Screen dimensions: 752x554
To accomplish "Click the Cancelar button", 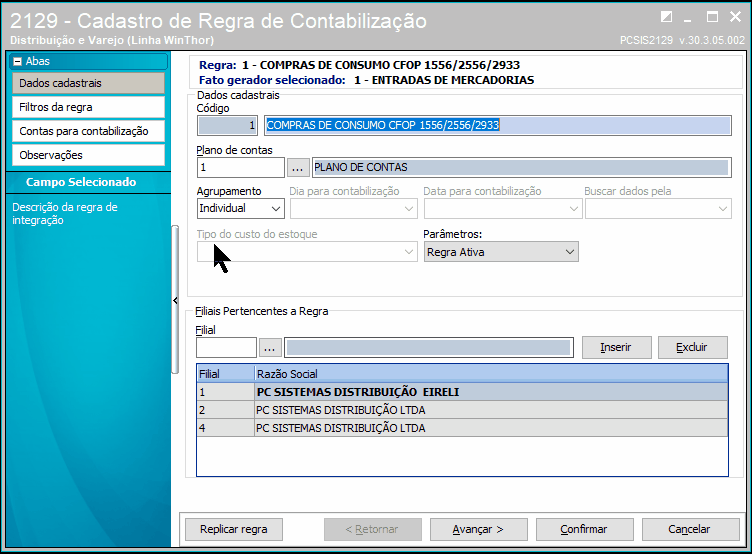I will click(x=690, y=530).
